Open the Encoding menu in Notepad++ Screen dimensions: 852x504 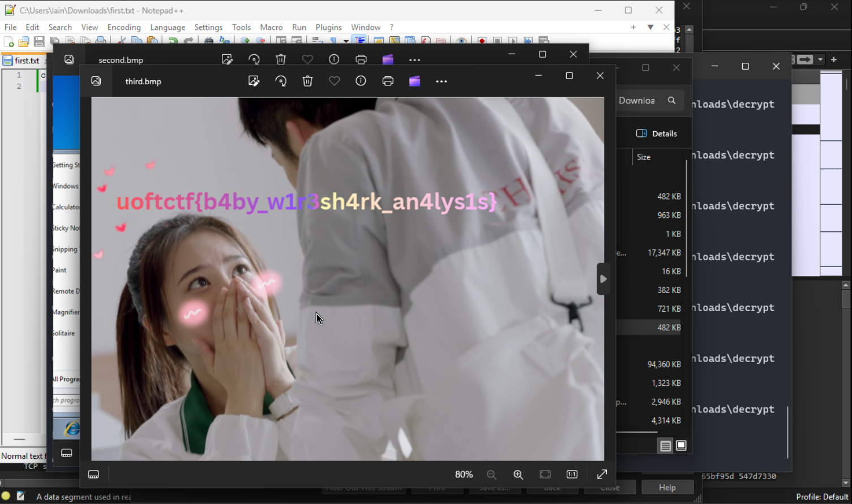coord(123,27)
